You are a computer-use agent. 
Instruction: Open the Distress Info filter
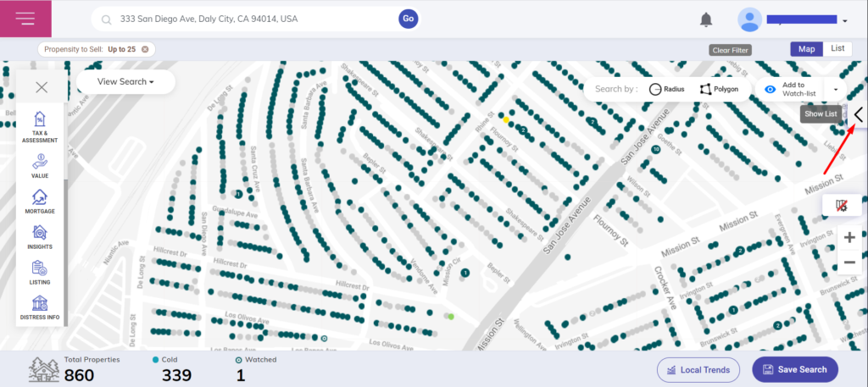pos(40,307)
